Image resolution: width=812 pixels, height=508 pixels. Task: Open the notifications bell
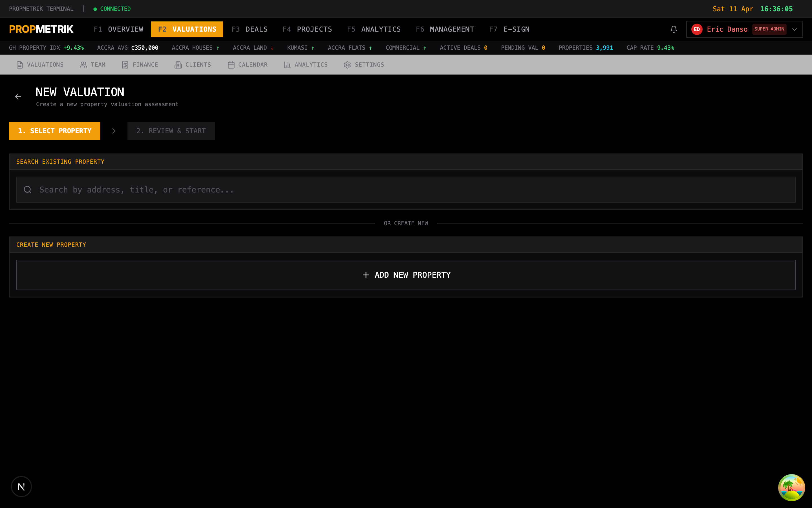[x=673, y=29]
